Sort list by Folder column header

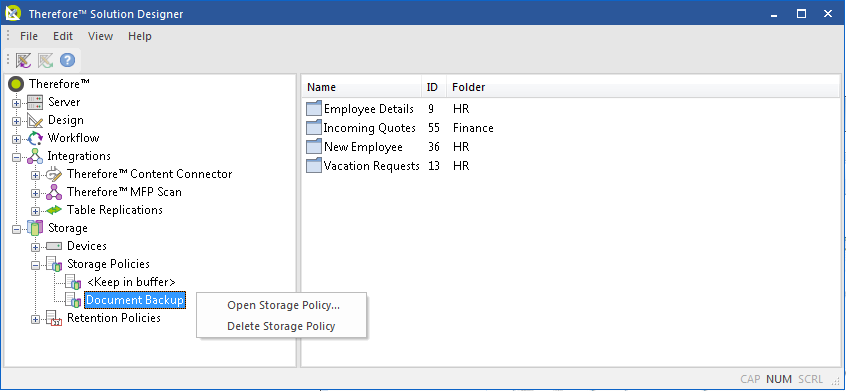(x=643, y=87)
